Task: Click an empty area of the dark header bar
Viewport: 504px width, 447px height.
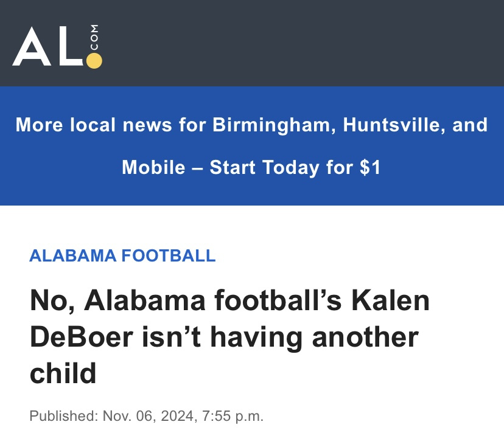Action: [304, 43]
